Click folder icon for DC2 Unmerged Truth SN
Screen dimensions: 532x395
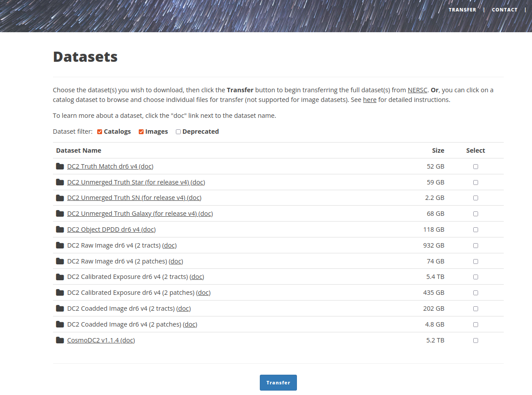[x=60, y=198]
